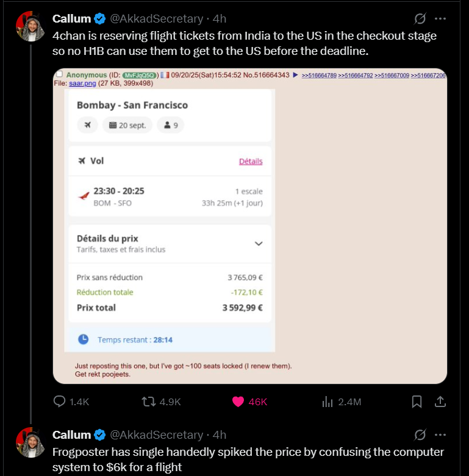Toggle bookmark on the first tweet

(417, 402)
